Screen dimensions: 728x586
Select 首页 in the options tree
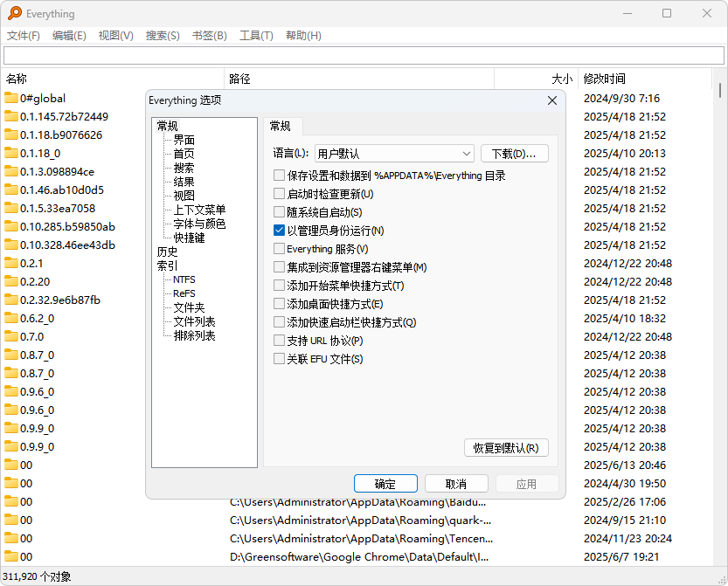click(x=184, y=154)
